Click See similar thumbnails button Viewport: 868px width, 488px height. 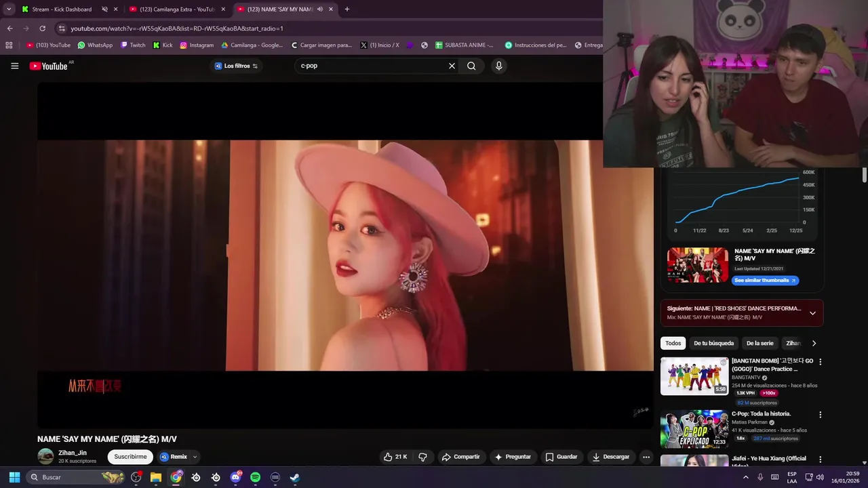pyautogui.click(x=765, y=281)
